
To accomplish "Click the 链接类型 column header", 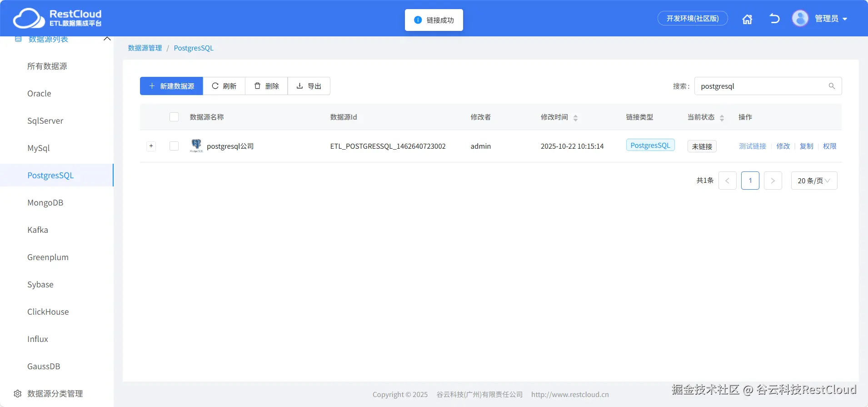I will [640, 117].
